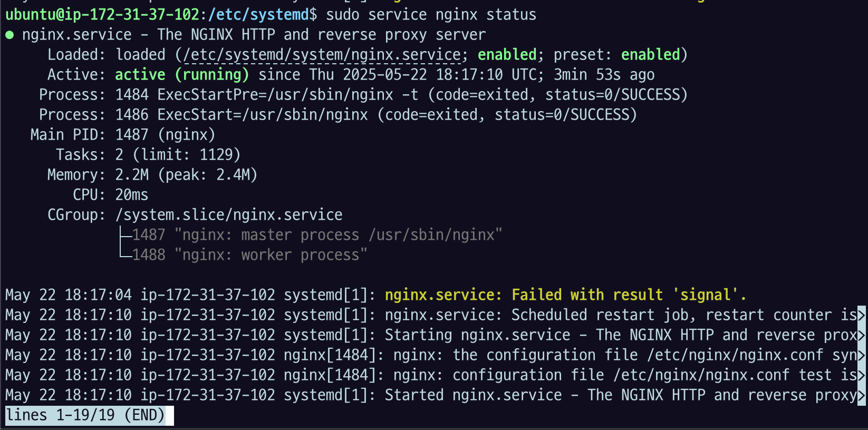Click CGroup '/system.slice/nginx.service' path
Image resolution: width=868 pixels, height=430 pixels.
(229, 215)
